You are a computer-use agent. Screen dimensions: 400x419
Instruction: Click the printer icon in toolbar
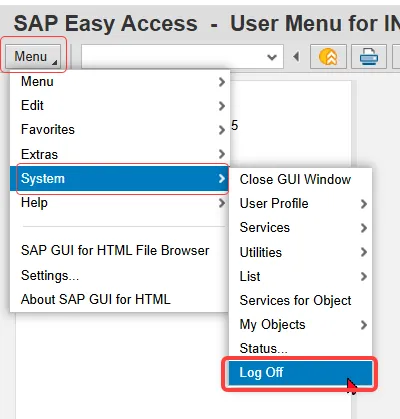369,57
